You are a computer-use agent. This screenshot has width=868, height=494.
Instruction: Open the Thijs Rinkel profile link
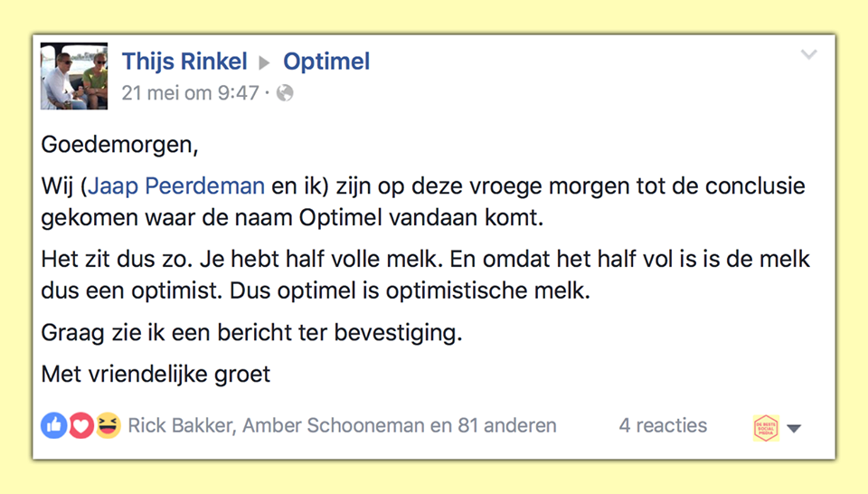(x=184, y=62)
